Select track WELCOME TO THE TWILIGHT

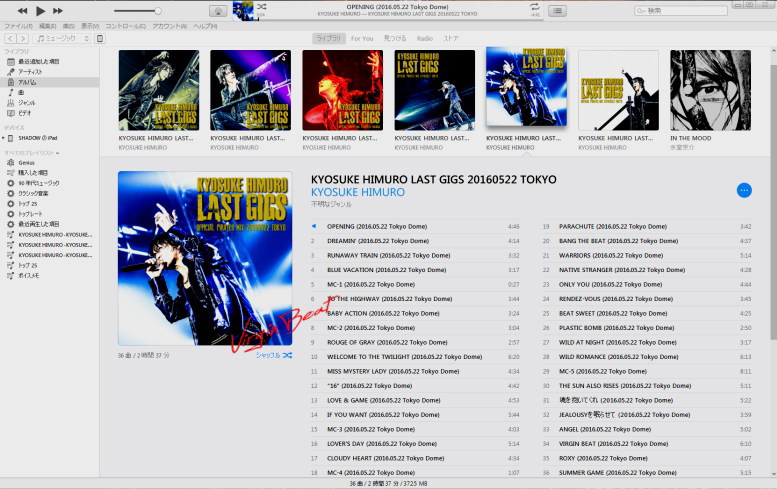[x=415, y=357]
